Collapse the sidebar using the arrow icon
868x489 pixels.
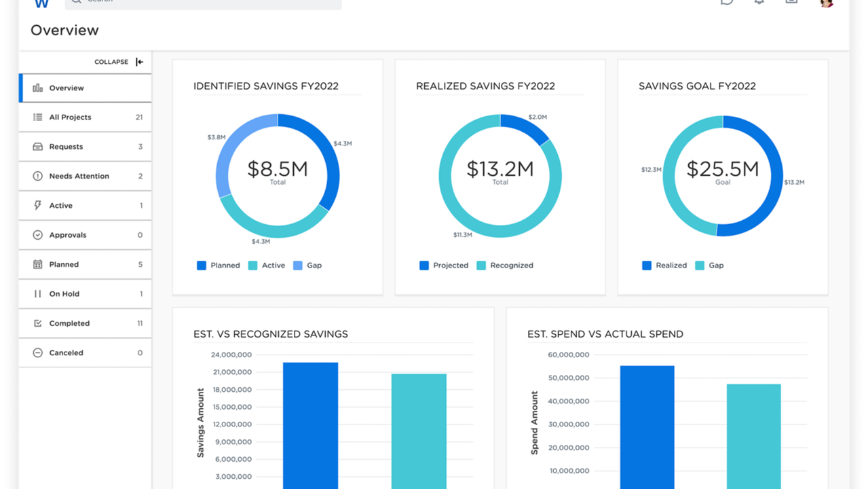[140, 62]
